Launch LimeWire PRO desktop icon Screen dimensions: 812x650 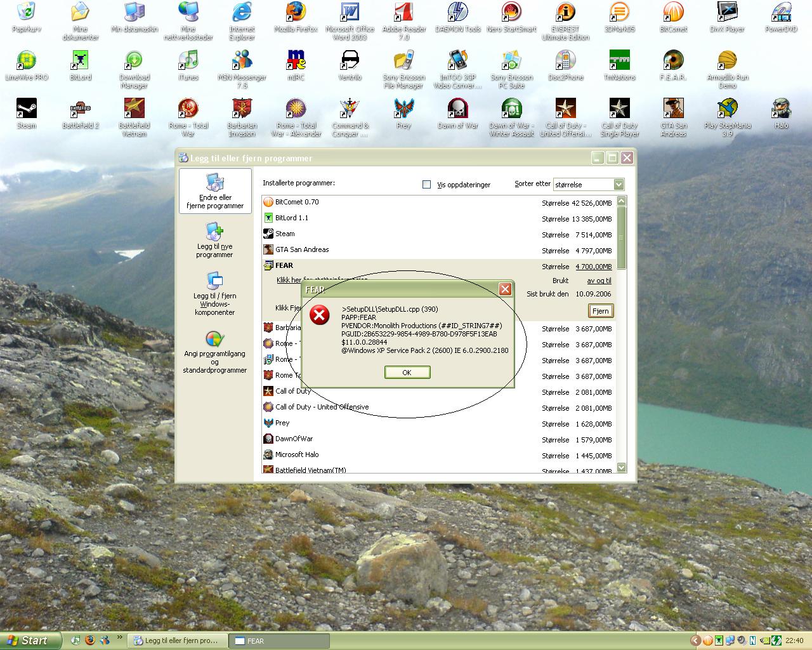[x=27, y=66]
